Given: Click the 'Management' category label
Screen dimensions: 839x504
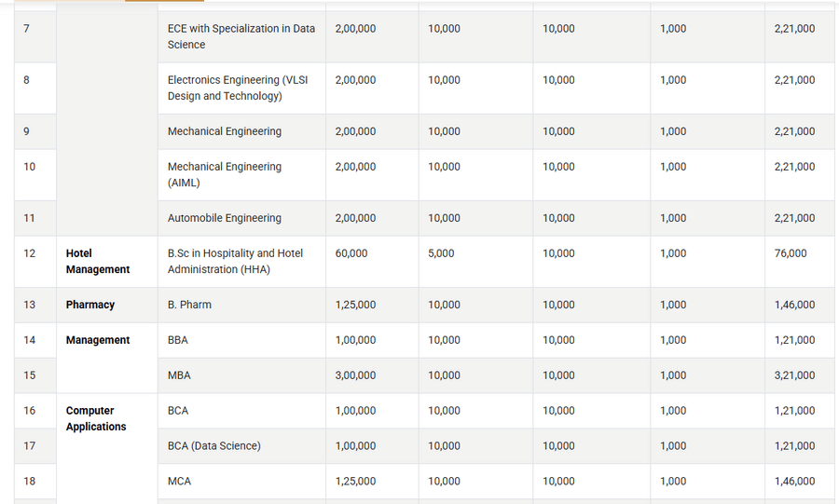Looking at the screenshot, I should [x=97, y=340].
